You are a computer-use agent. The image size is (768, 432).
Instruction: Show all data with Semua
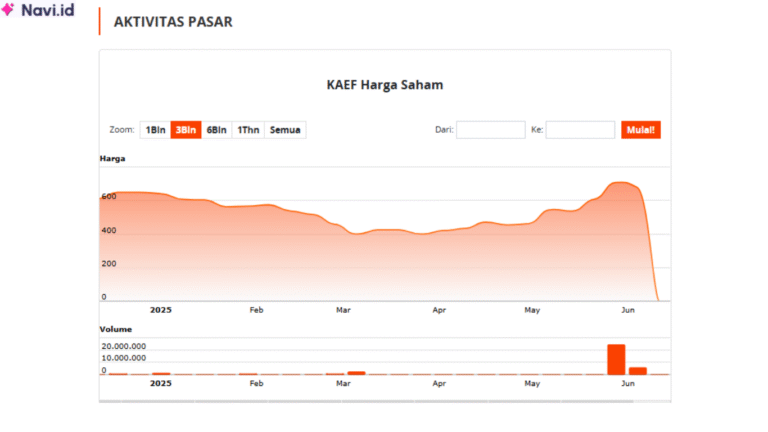285,130
